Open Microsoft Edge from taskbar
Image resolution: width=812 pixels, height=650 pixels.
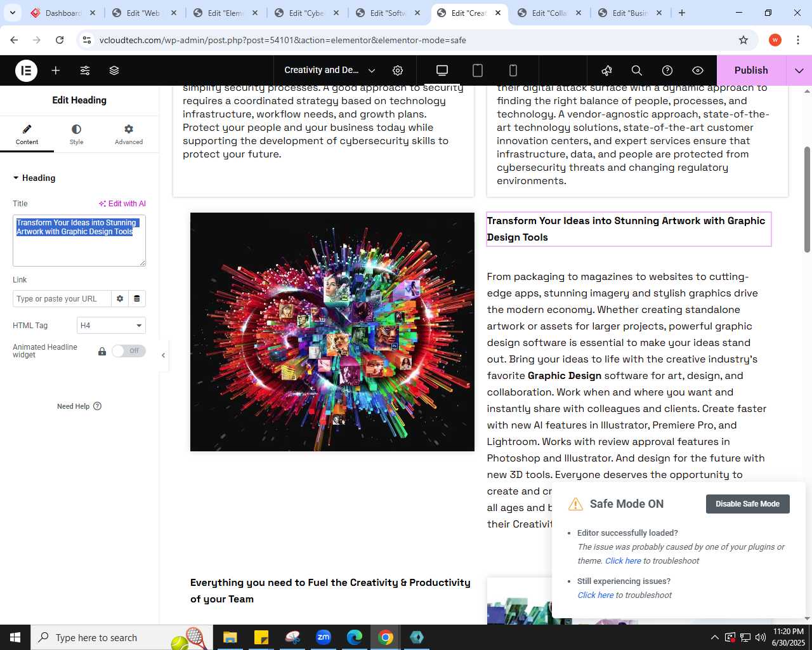[355, 637]
